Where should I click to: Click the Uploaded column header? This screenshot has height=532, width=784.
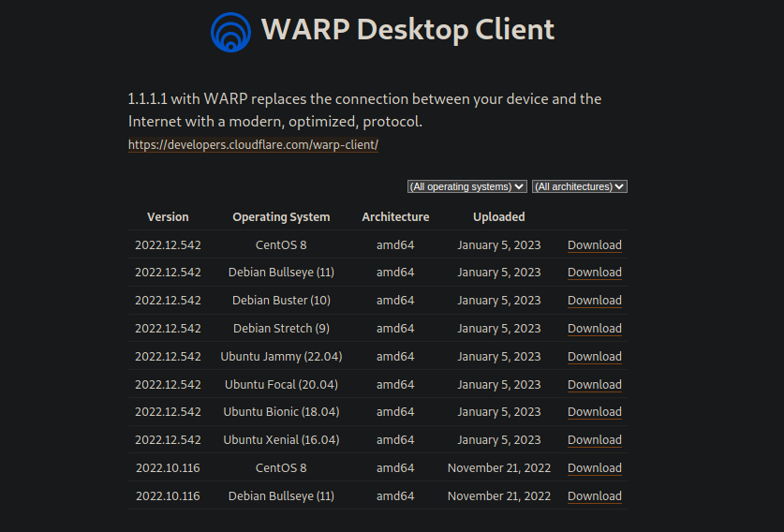point(499,217)
